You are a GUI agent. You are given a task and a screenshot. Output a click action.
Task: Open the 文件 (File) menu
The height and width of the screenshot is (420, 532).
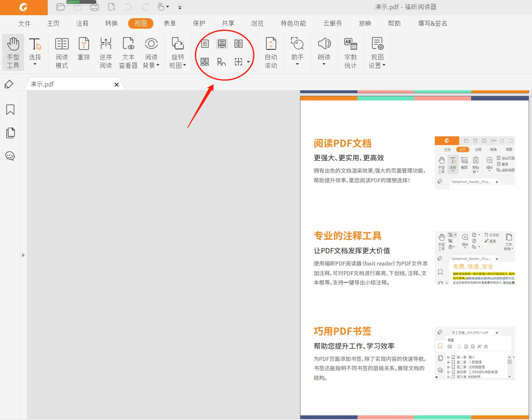tap(24, 24)
